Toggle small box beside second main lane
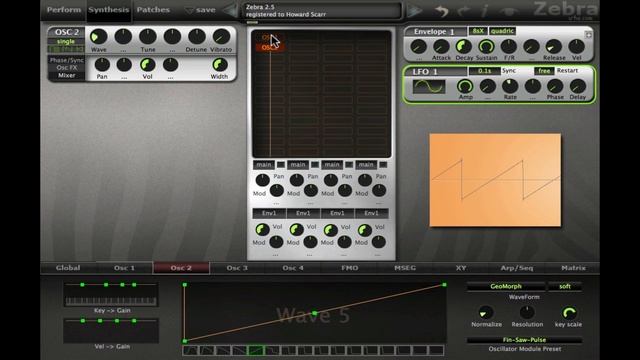 [x=315, y=164]
